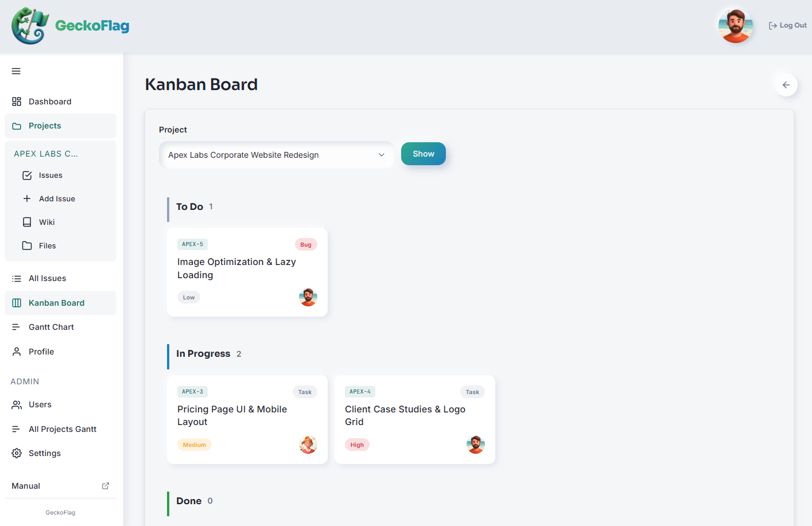Viewport: 812px width, 526px height.
Task: Click the Medium priority badge
Action: (195, 445)
